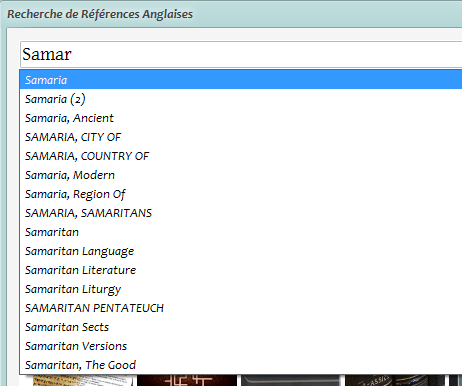Choose the plain Samaritan entry
Image resolution: width=462 pixels, height=386 pixels.
coord(241,232)
